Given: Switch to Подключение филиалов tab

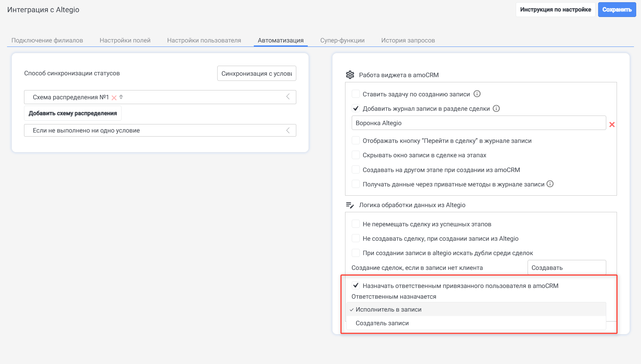Looking at the screenshot, I should pyautogui.click(x=47, y=40).
